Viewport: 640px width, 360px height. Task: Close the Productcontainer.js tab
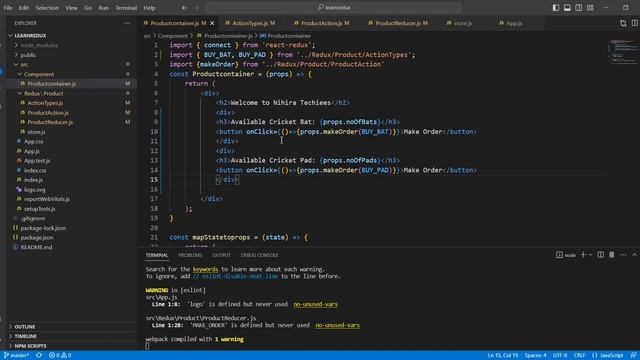tap(212, 23)
